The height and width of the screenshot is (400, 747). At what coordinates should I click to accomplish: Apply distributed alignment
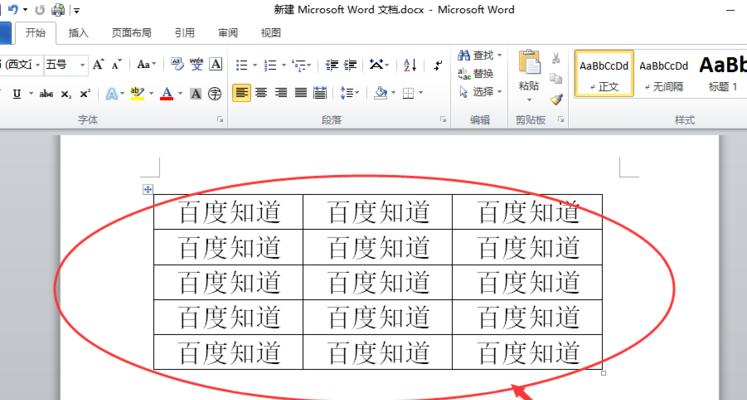320,93
